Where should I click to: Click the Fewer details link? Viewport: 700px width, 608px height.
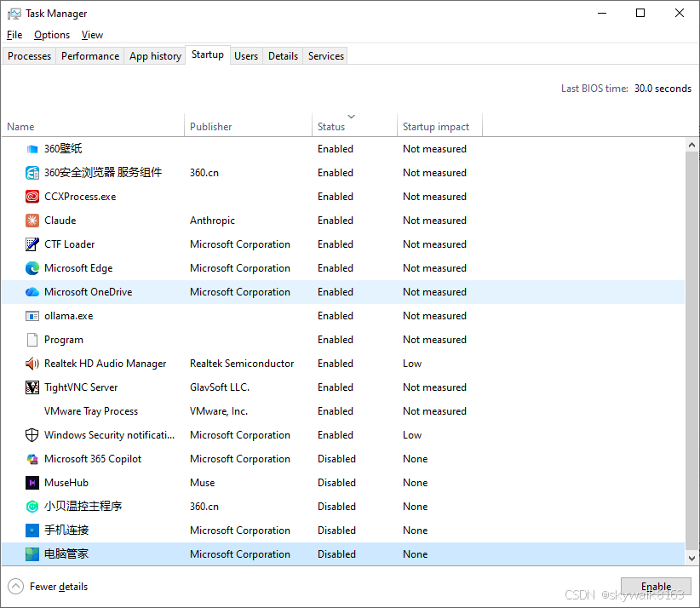pyautogui.click(x=59, y=587)
